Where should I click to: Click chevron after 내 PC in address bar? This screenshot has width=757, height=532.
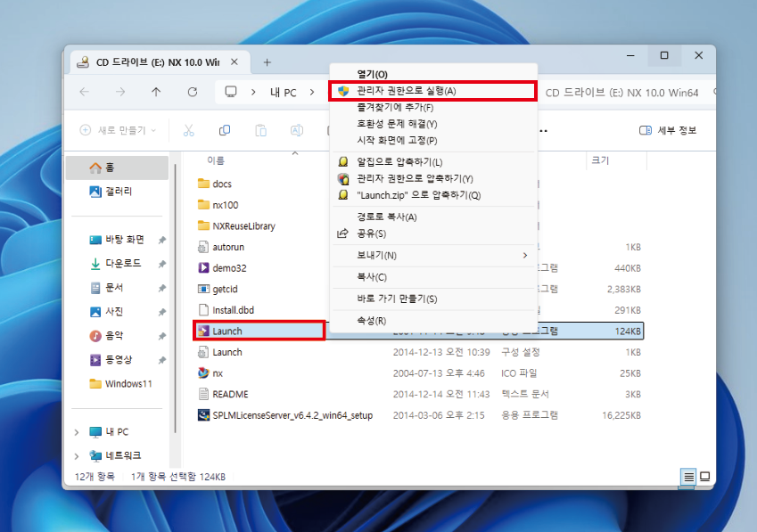[312, 92]
